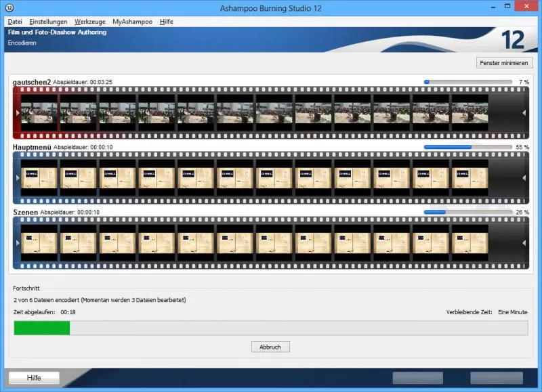Click the Ashampoo app icon in title bar

pyautogui.click(x=9, y=7)
